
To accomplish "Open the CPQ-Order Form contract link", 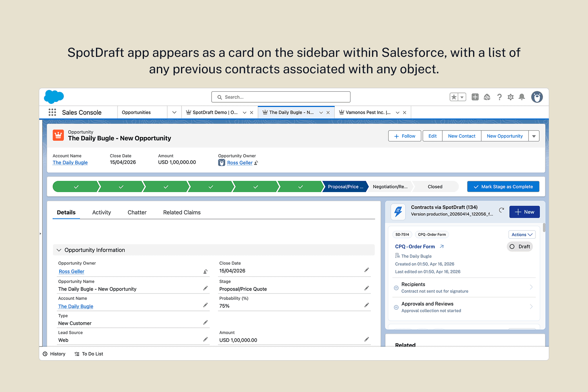I will tap(415, 247).
